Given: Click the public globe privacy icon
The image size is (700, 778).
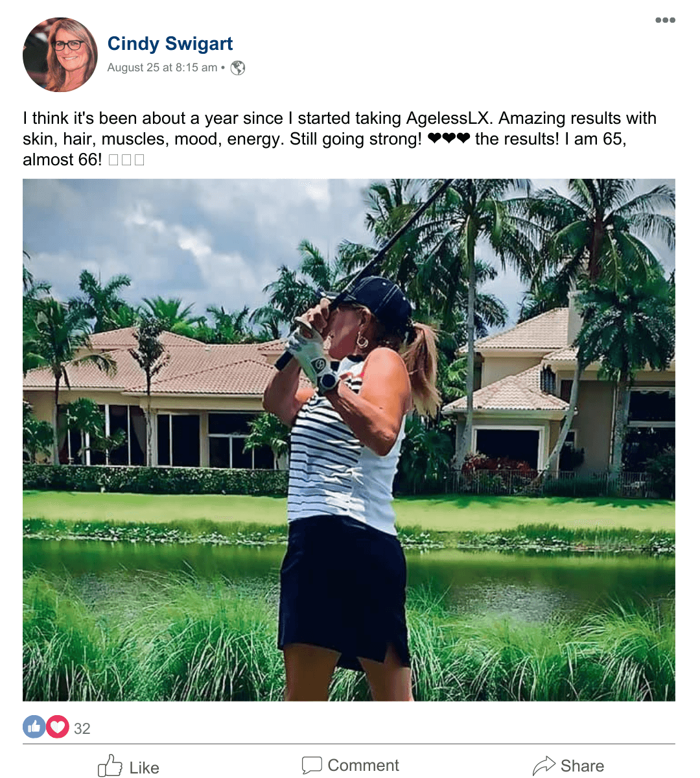Looking at the screenshot, I should (238, 67).
